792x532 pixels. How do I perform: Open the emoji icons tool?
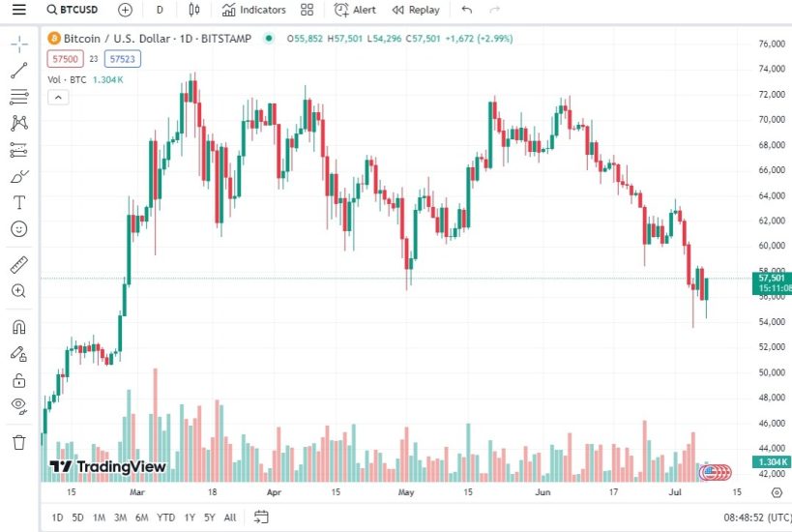pos(19,229)
